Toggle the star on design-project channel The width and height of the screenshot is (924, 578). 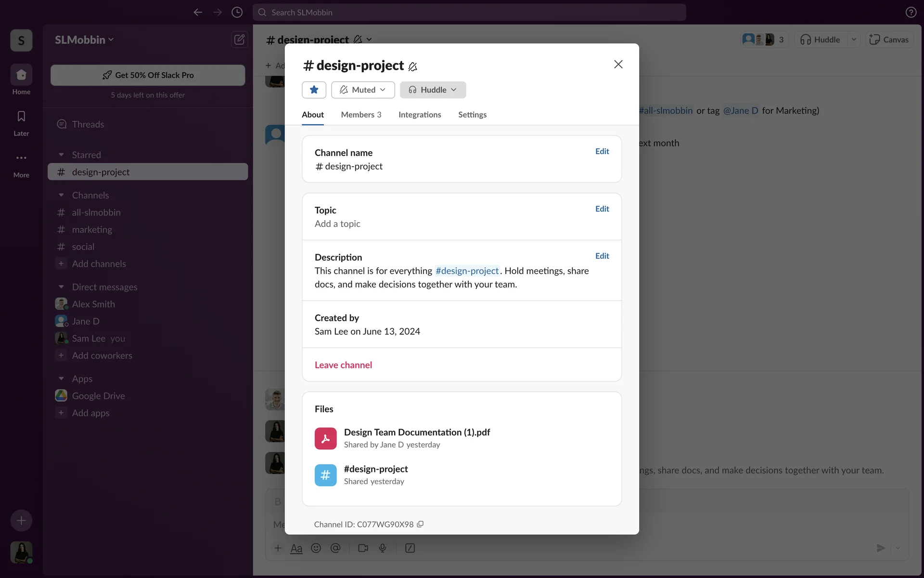(314, 90)
